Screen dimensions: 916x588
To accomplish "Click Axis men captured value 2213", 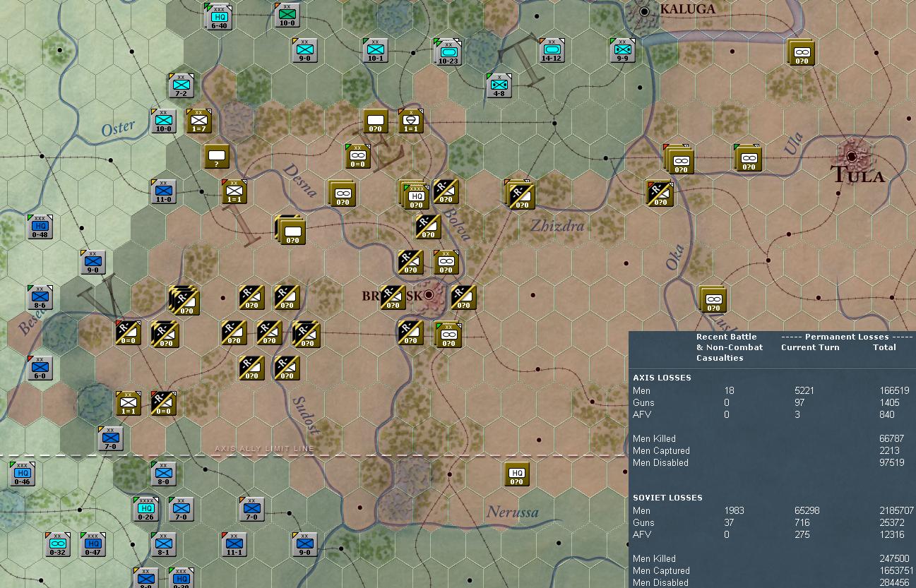I will [x=890, y=450].
